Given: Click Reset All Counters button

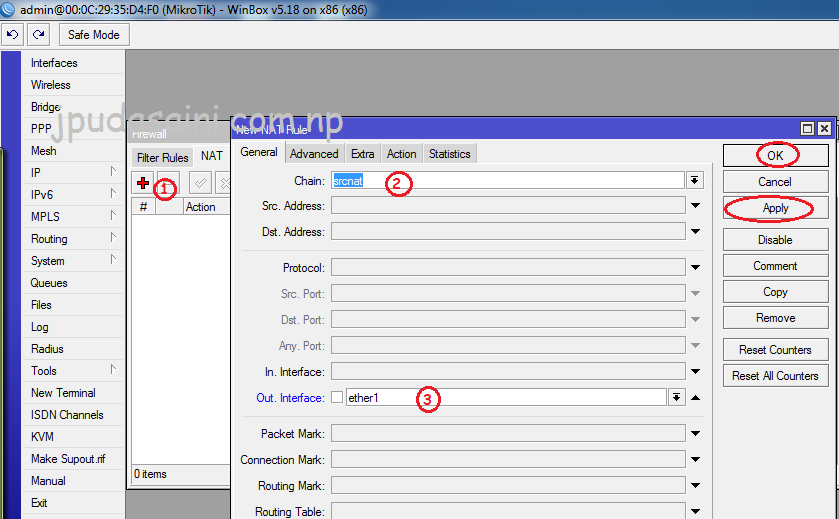Looking at the screenshot, I should [775, 376].
